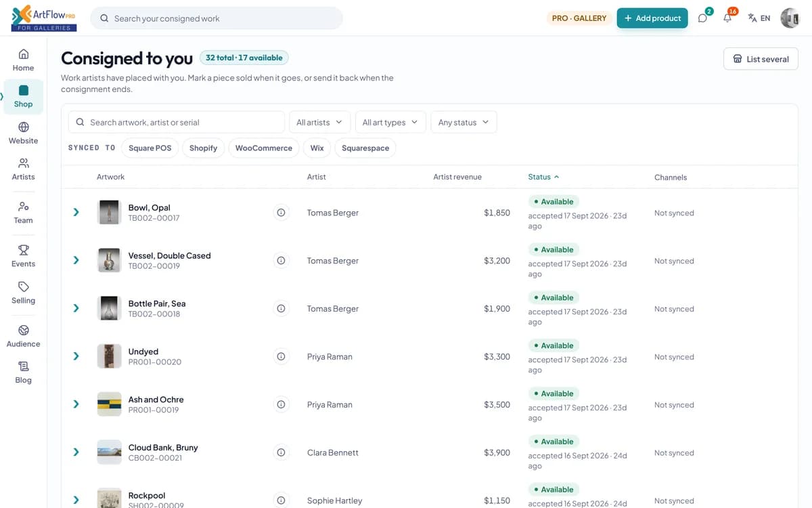Open Blog section in sidebar
Image resolution: width=812 pixels, height=508 pixels.
24,373
